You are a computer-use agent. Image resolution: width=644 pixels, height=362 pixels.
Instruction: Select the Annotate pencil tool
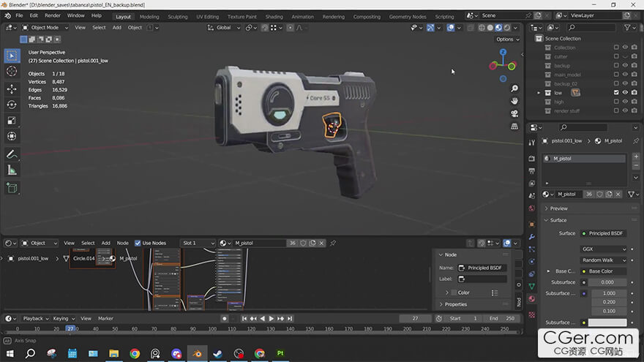click(x=12, y=154)
